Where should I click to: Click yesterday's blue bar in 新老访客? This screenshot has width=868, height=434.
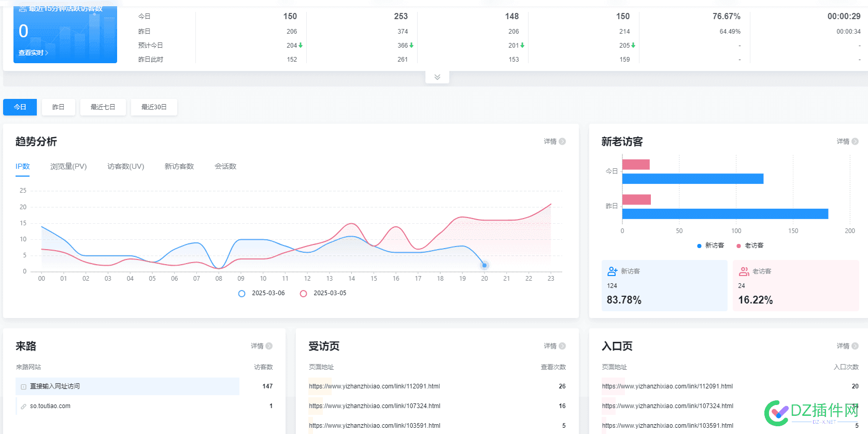[725, 214]
